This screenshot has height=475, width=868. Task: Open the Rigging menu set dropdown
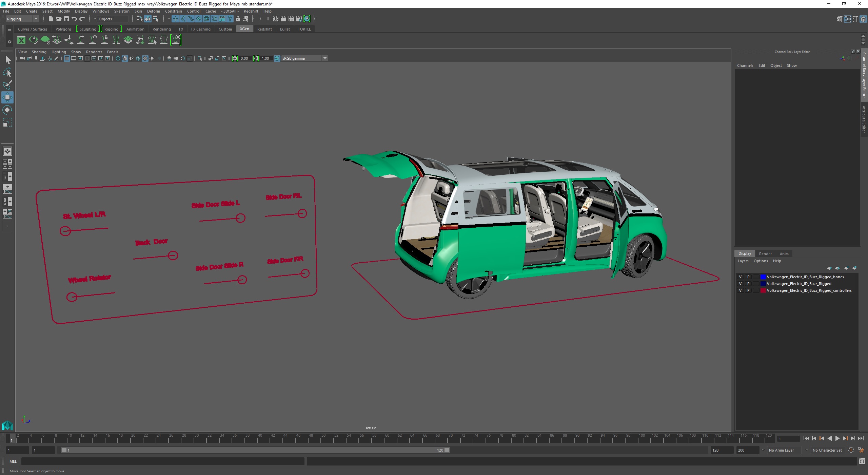23,19
